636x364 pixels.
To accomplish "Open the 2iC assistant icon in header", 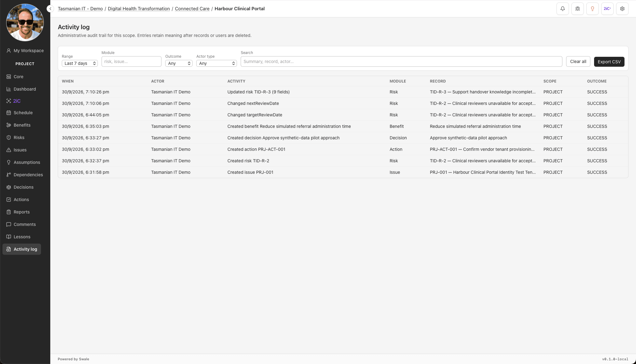I will pyautogui.click(x=607, y=9).
